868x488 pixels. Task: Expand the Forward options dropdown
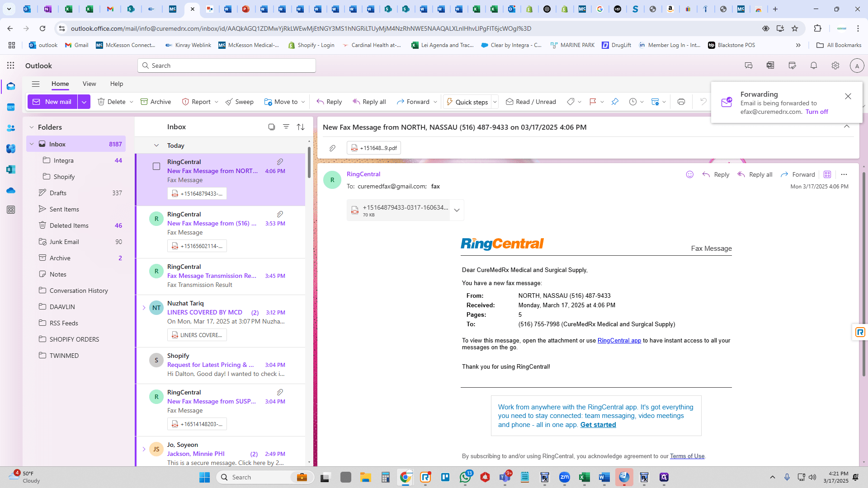(435, 102)
